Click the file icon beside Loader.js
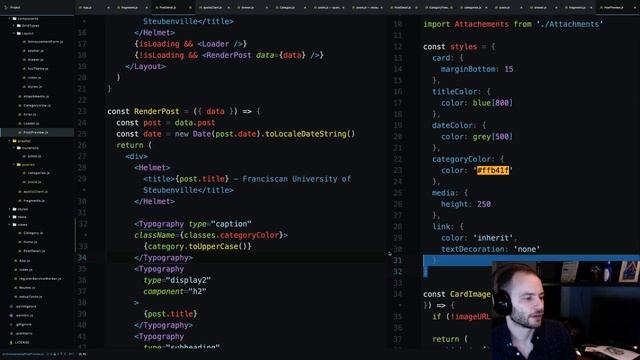The image size is (640, 360). (x=20, y=123)
